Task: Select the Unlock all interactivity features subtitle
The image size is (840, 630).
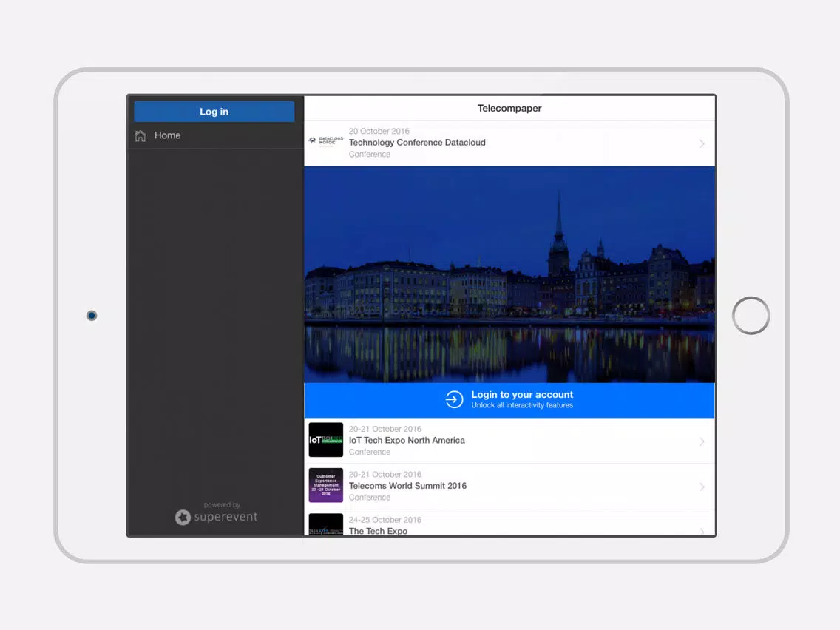Action: click(x=522, y=405)
